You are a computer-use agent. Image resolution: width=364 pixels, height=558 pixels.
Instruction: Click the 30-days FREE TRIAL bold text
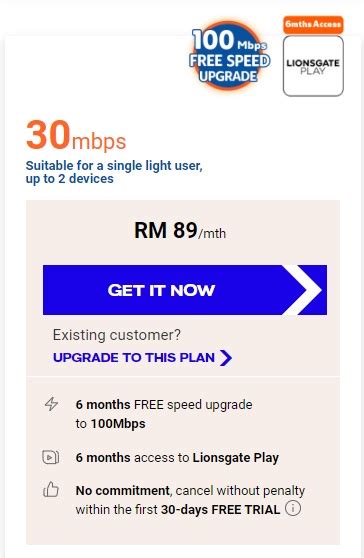tap(220, 509)
